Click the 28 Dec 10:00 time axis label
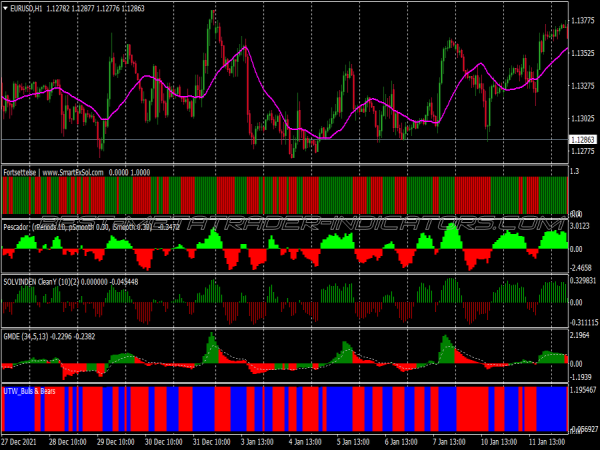 point(67,442)
